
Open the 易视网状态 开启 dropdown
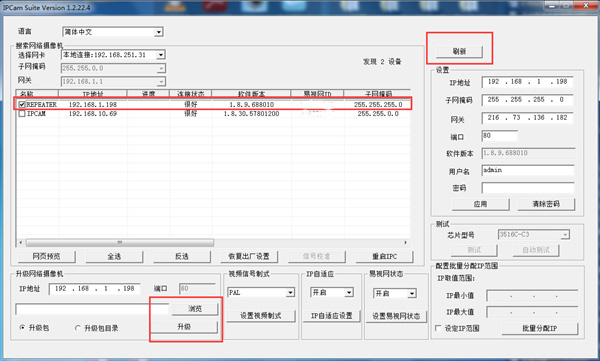tap(411, 294)
